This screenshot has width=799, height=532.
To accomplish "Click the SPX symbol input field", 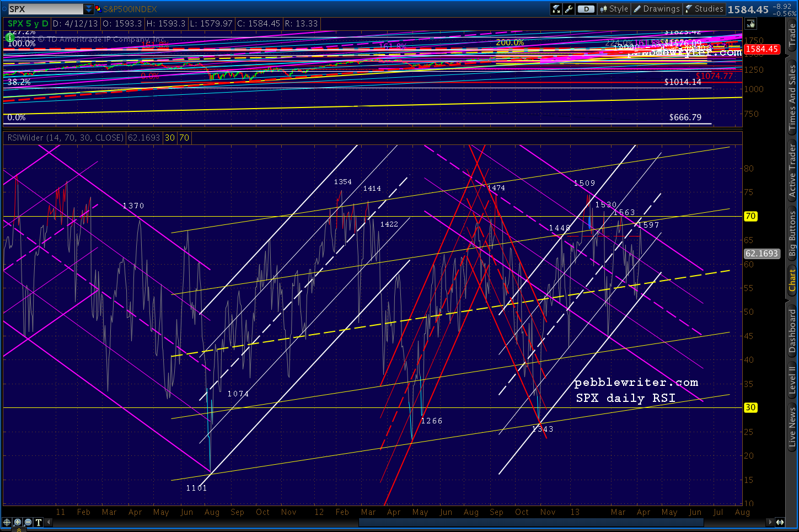I will point(45,9).
